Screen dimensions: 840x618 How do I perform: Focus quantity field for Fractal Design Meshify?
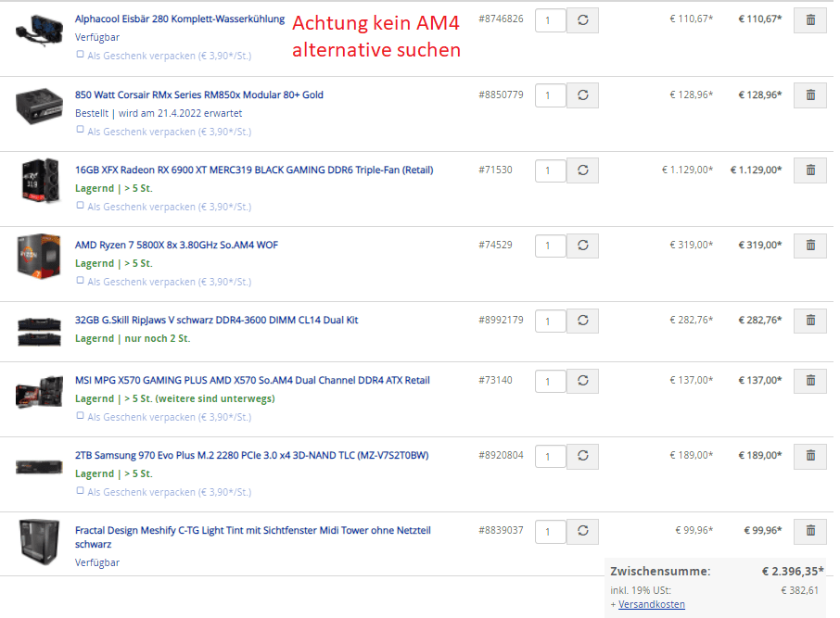pos(550,531)
